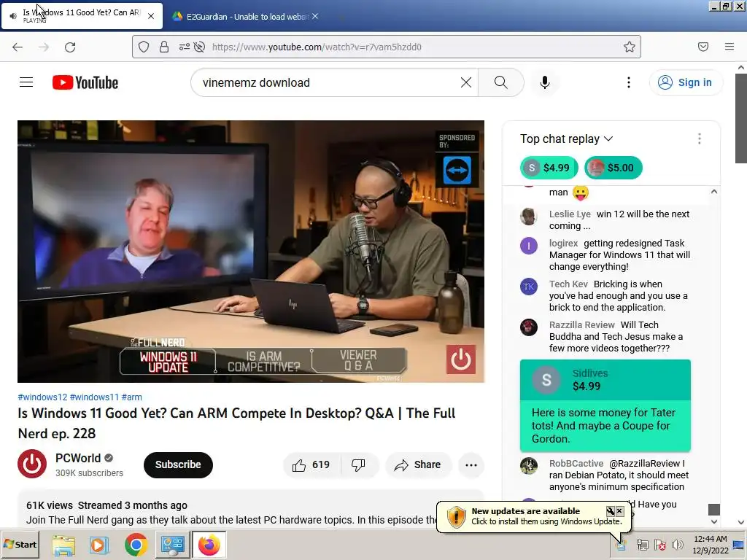Open the #arm hashtag link

tap(131, 397)
